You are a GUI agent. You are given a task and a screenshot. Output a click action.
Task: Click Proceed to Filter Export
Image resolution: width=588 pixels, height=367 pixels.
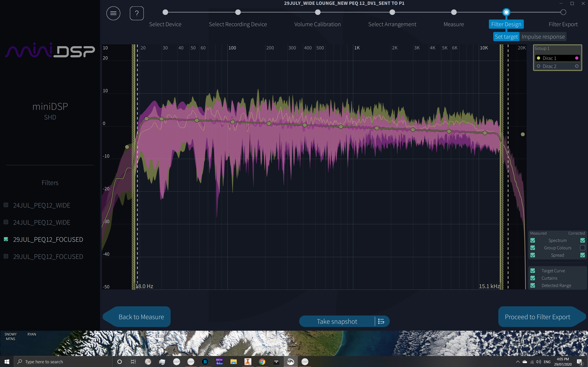tap(542, 317)
